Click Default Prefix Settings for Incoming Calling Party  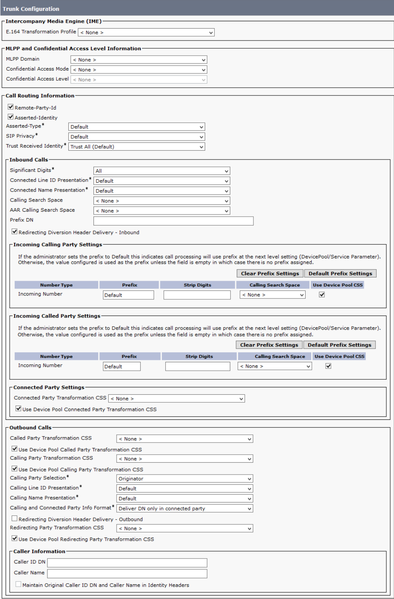[x=340, y=274]
